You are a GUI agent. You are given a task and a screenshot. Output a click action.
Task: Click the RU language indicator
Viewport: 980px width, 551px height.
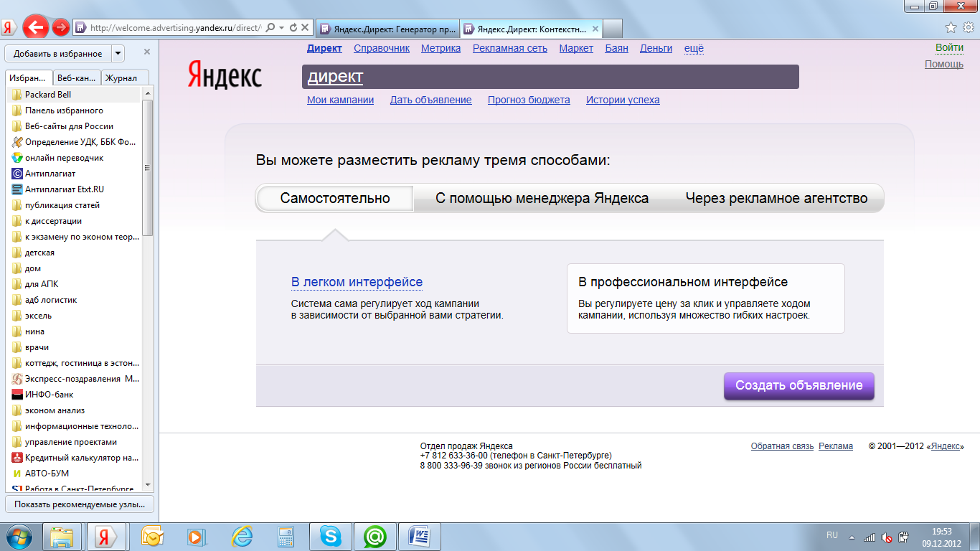[x=832, y=535]
